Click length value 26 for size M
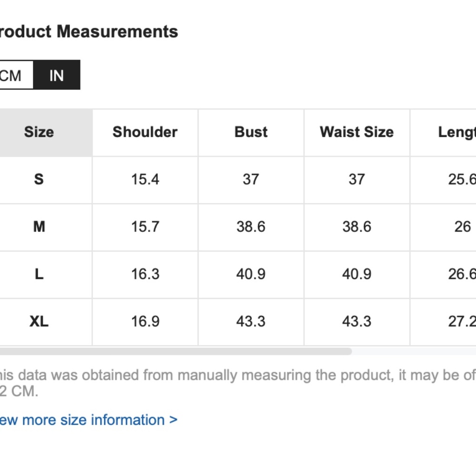The height and width of the screenshot is (476, 476). pyautogui.click(x=463, y=227)
